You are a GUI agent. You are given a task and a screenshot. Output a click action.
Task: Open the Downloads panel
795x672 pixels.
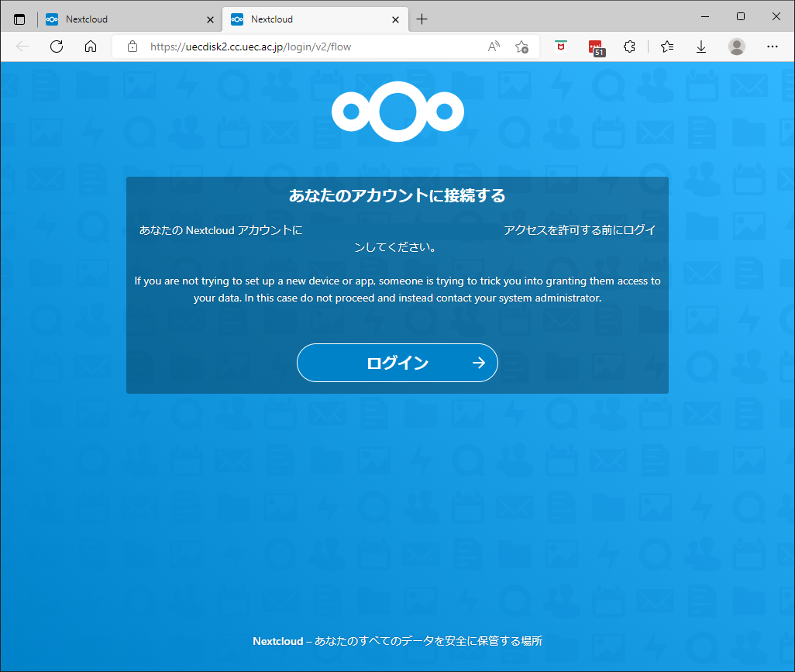(x=701, y=47)
